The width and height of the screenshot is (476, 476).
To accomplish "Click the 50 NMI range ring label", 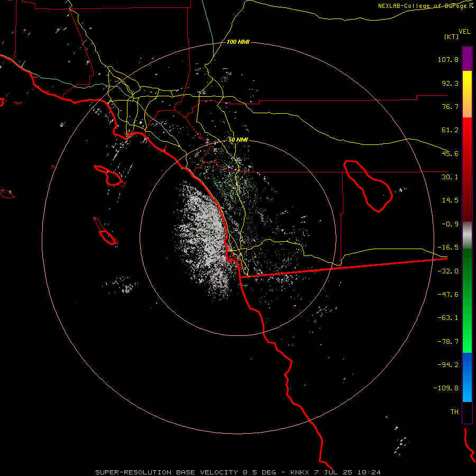I will pos(238,140).
